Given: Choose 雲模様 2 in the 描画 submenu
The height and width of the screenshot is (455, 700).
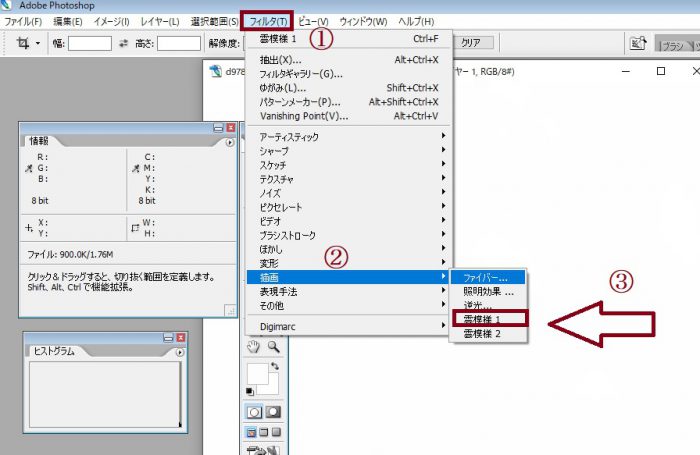Looking at the screenshot, I should click(x=488, y=334).
